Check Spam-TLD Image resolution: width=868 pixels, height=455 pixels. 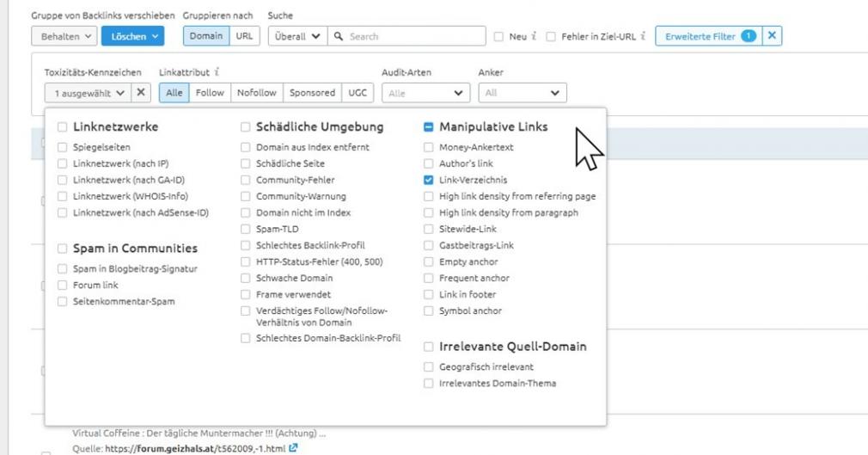245,229
